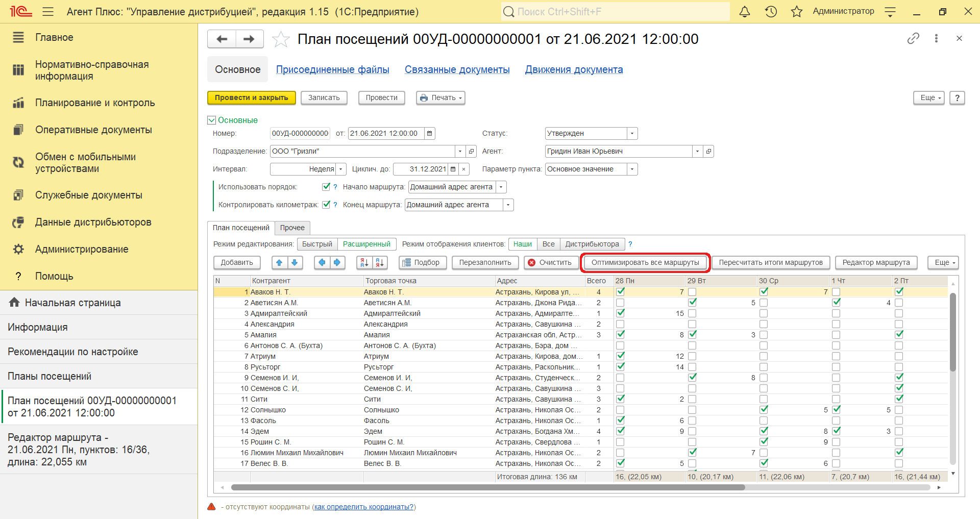Viewport: 980px width, 519px height.
Task: Open Подразделение record icon
Action: point(471,152)
